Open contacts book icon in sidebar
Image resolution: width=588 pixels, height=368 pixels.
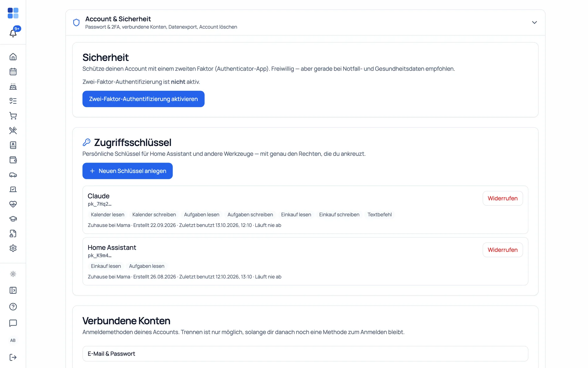click(13, 145)
